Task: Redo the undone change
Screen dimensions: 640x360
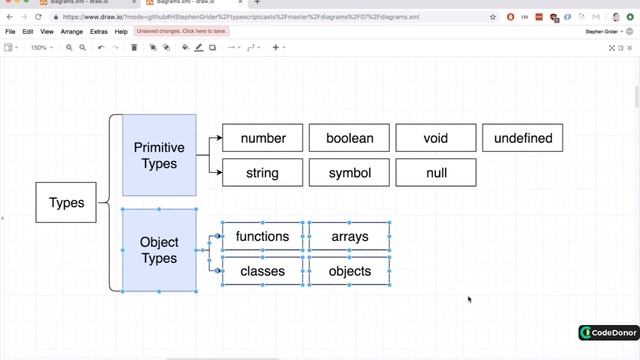Action: 116,48
